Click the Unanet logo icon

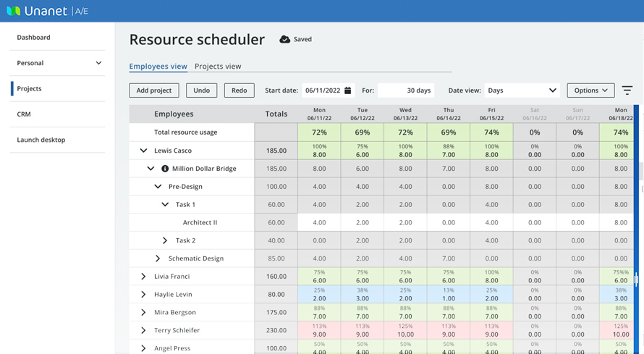click(x=13, y=11)
